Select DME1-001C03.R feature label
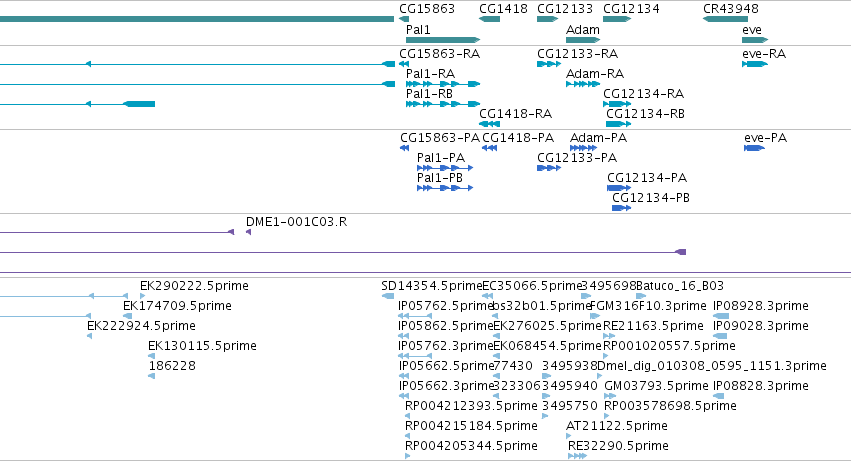The height and width of the screenshot is (461, 851). (x=296, y=222)
